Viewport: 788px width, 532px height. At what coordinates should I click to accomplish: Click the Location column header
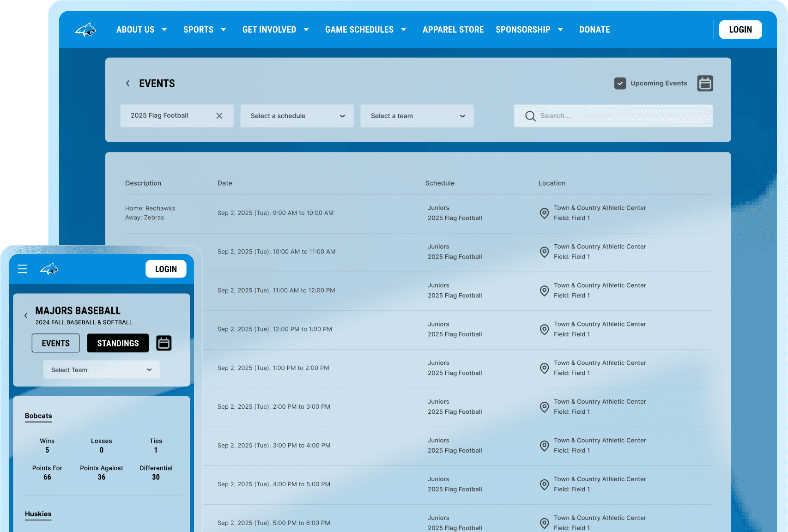(552, 183)
